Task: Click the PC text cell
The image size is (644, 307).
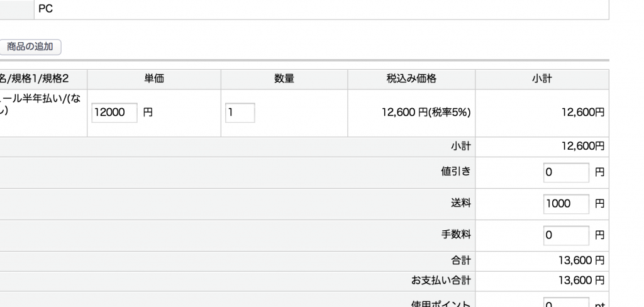Action: tap(46, 9)
